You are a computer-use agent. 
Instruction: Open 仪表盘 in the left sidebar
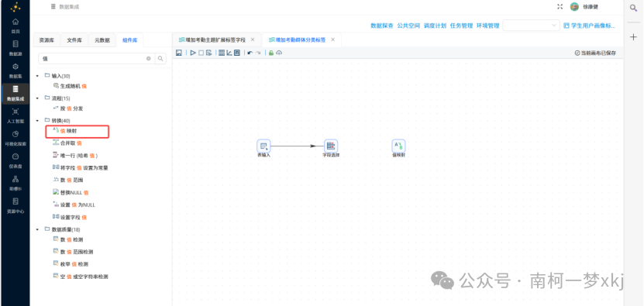pyautogui.click(x=15, y=160)
